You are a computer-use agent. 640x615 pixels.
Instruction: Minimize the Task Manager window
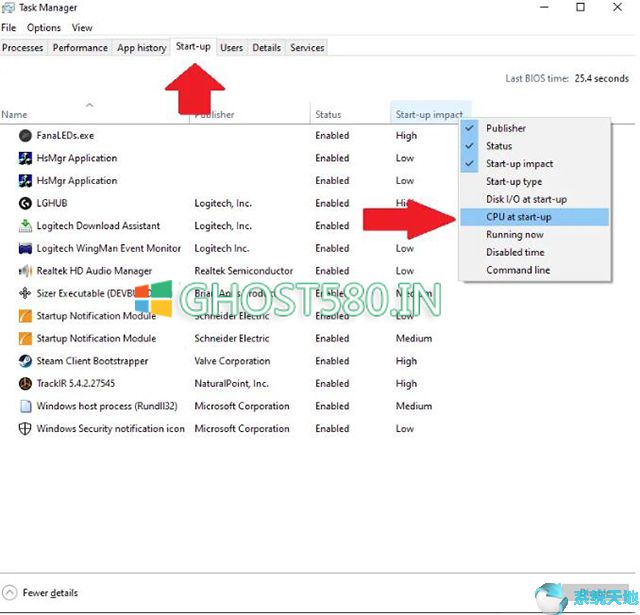pos(544,7)
